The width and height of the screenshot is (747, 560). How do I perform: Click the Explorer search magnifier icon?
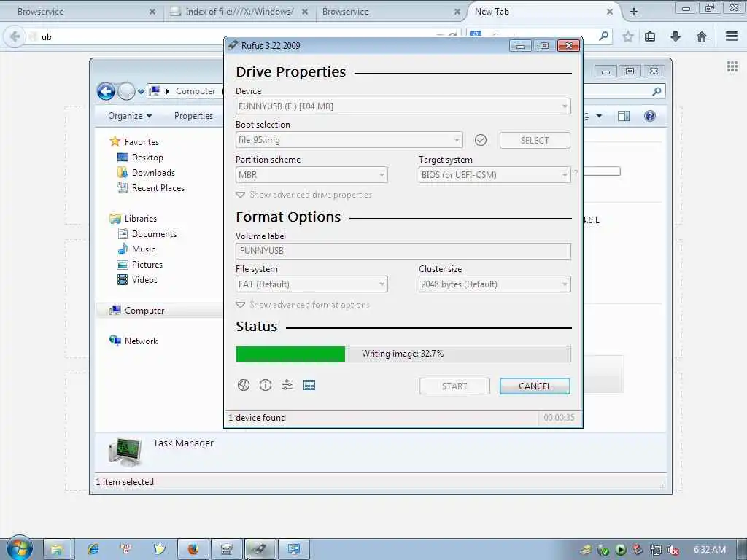click(657, 91)
